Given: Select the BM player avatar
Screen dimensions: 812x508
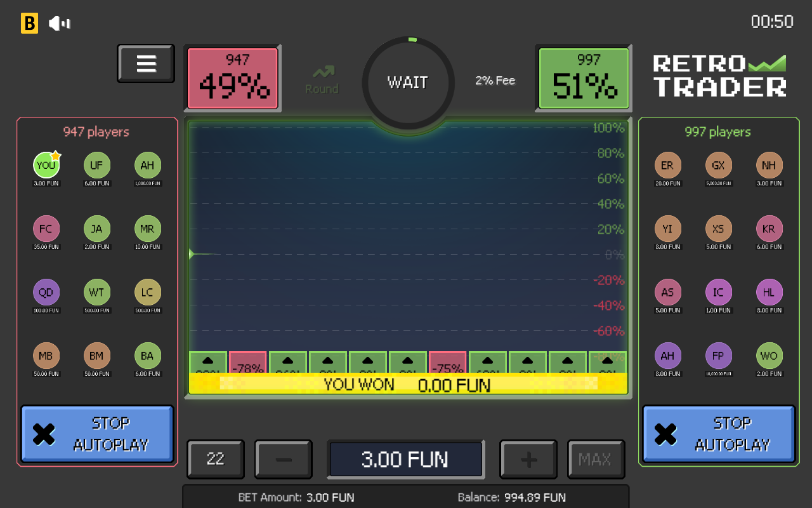Looking at the screenshot, I should pyautogui.click(x=97, y=356).
